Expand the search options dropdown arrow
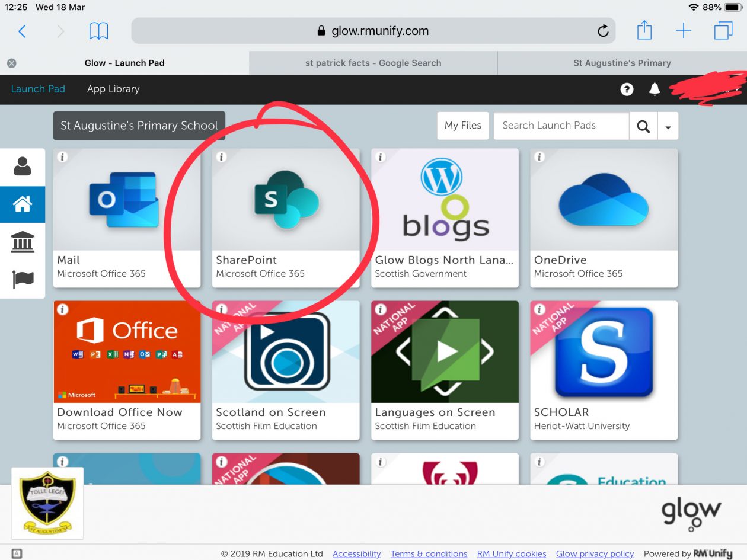Screen dimensions: 747x560 (668, 126)
